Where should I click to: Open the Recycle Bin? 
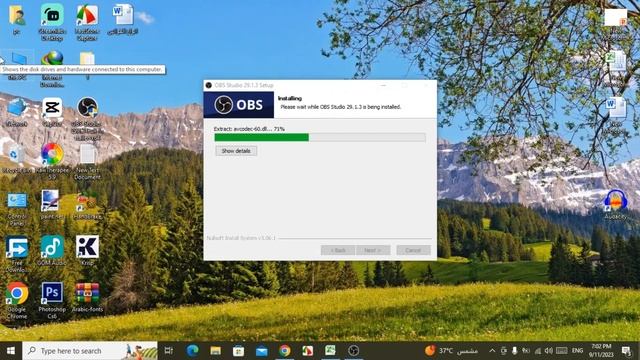coord(17,159)
